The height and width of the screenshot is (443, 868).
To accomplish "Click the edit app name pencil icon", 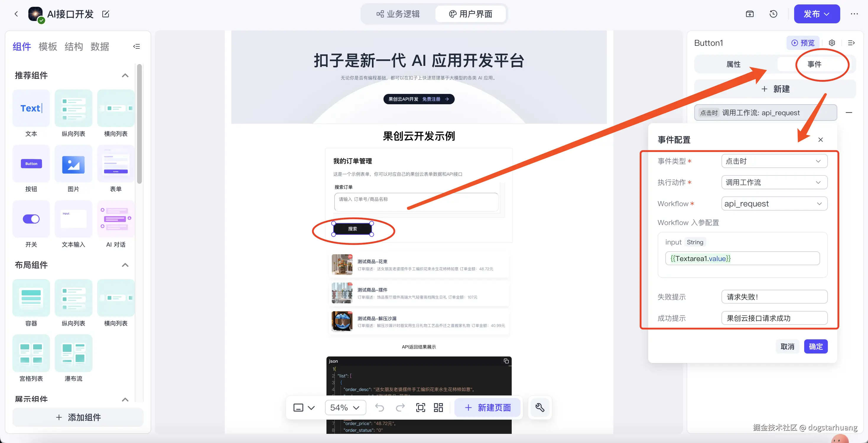I will click(105, 14).
